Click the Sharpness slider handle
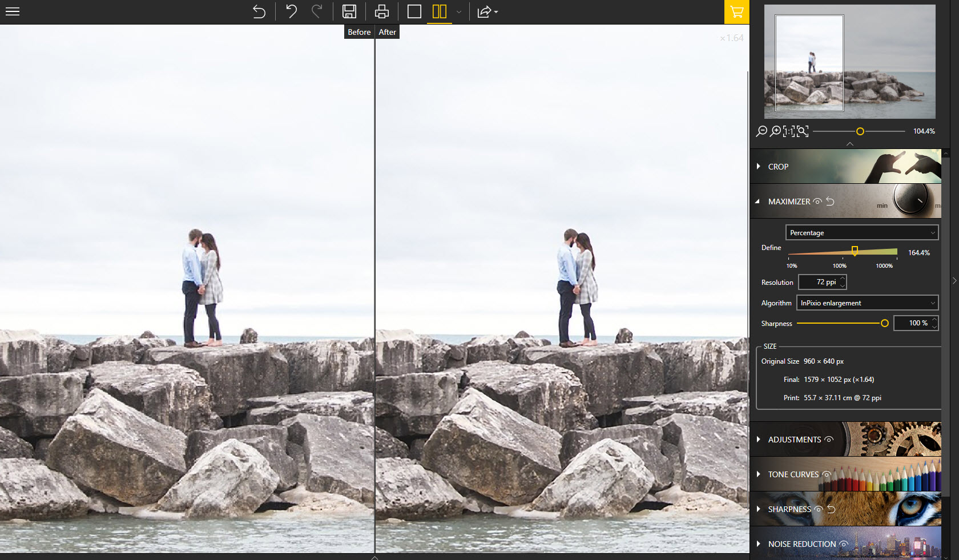 pyautogui.click(x=884, y=324)
